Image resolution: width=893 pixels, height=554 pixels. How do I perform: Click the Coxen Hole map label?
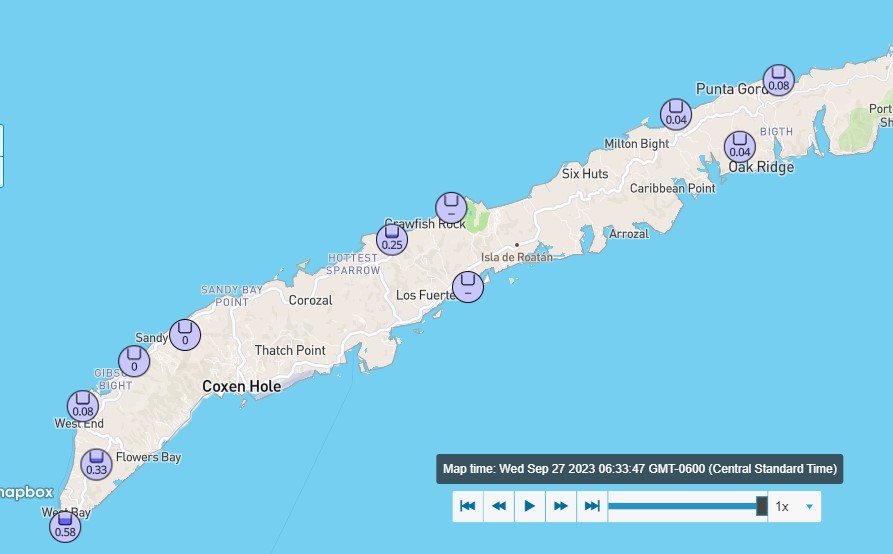[x=241, y=385]
